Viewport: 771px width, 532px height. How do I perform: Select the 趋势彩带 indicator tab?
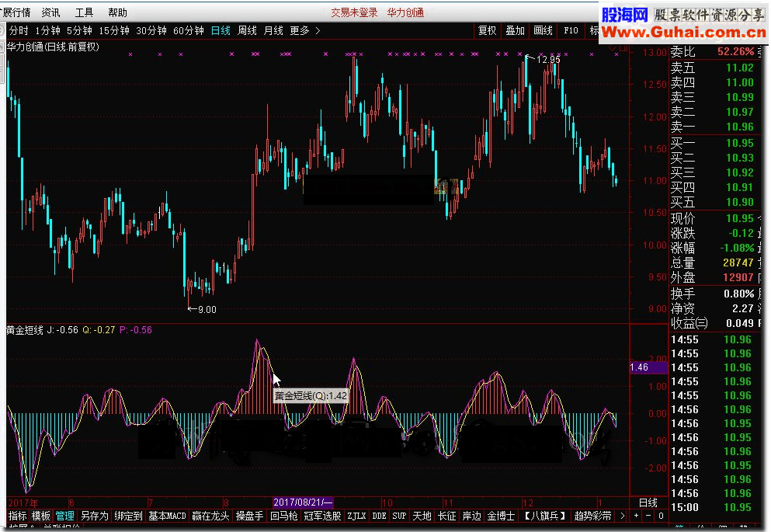click(592, 516)
